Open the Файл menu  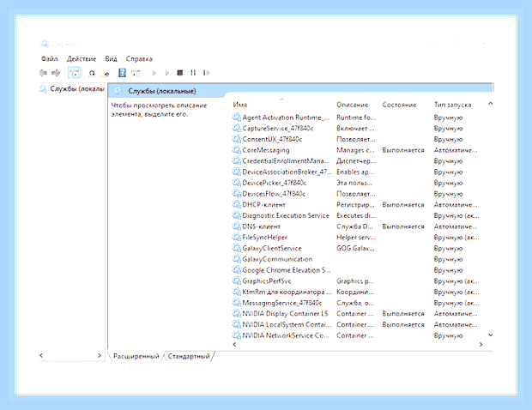pos(50,58)
